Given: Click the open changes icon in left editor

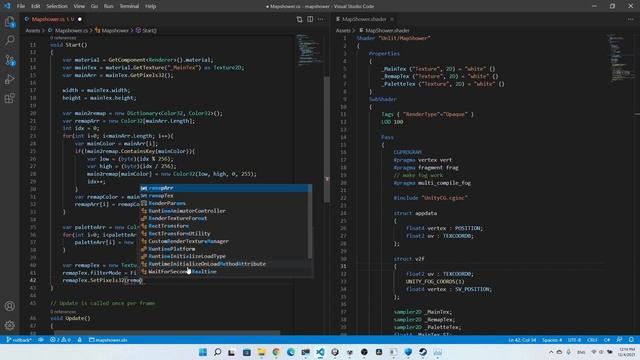Looking at the screenshot, I should click(300, 19).
